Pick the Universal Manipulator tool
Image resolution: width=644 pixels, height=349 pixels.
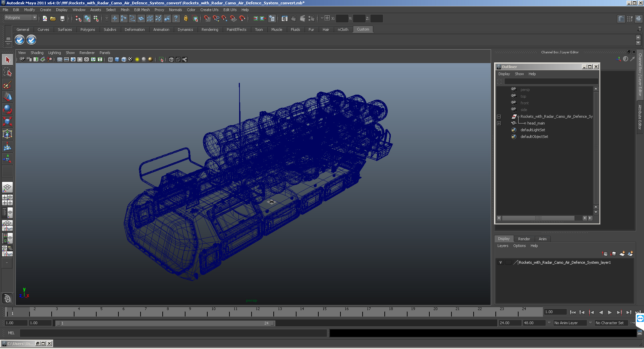pyautogui.click(x=7, y=134)
